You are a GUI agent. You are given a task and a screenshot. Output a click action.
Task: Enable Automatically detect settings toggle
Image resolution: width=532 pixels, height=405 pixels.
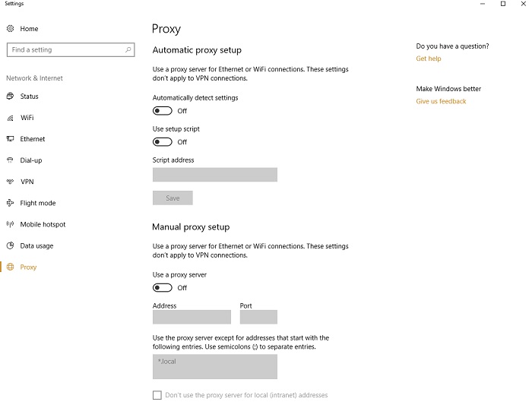coord(162,111)
